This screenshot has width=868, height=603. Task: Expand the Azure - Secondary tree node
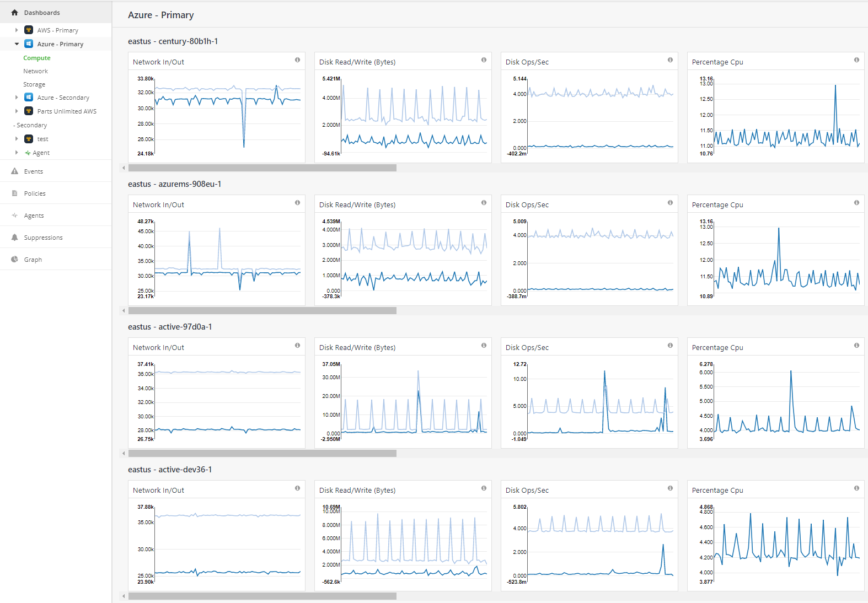coord(17,98)
